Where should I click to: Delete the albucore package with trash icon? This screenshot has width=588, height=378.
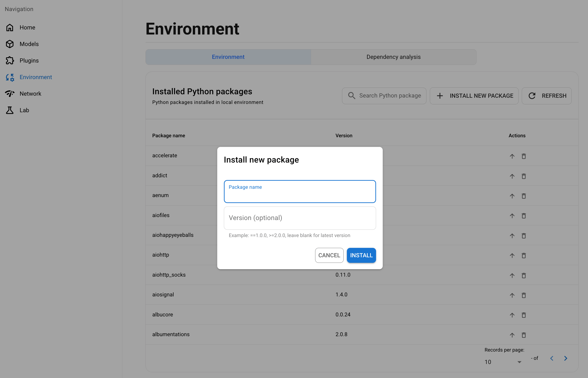[524, 315]
